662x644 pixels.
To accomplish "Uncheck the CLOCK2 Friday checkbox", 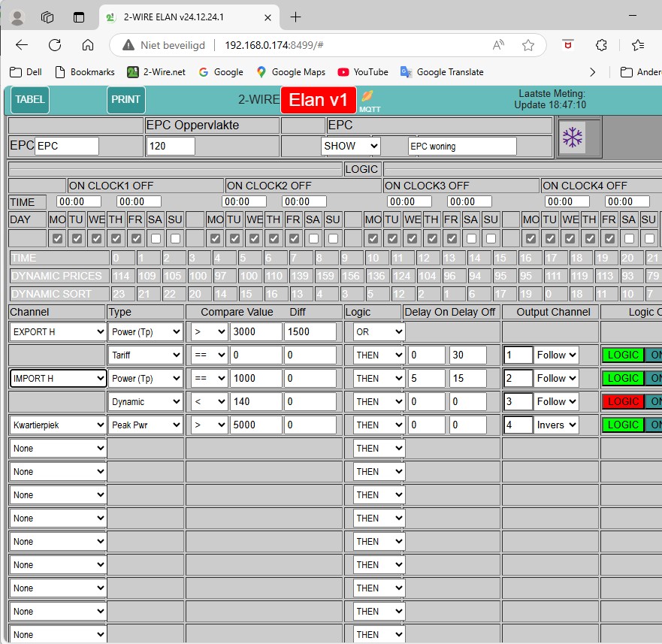I will click(295, 239).
